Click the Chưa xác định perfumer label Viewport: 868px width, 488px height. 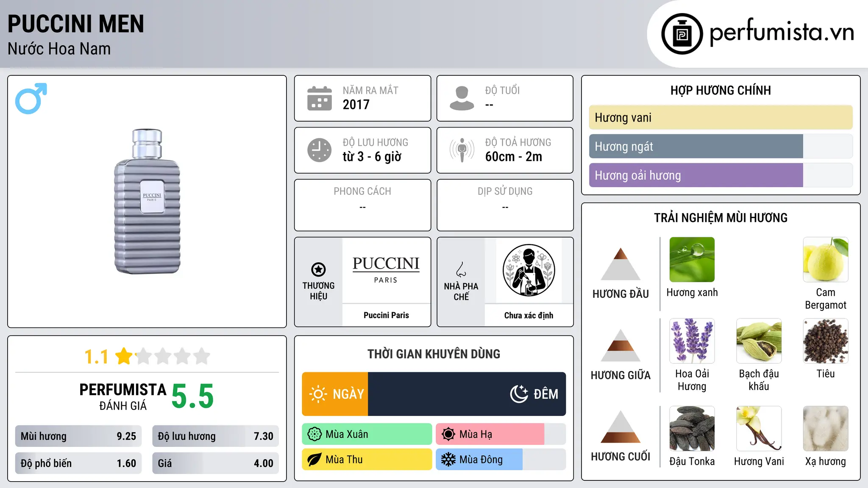point(529,315)
